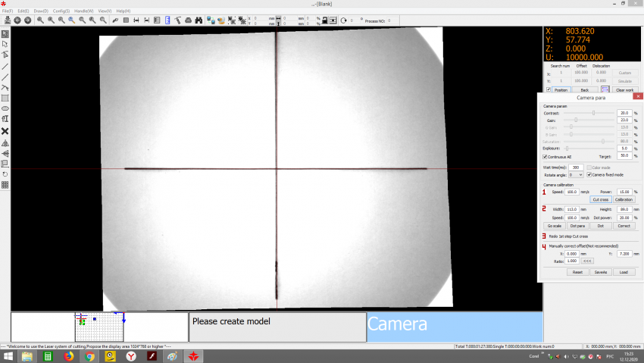Uncheck Camera fixed mode
The height and width of the screenshot is (363, 644).
point(589,174)
